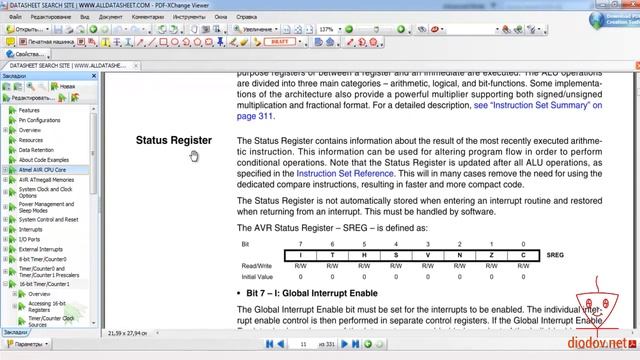The image size is (640, 360).
Task: Select the Cloud annotation tool
Action: point(209,42)
